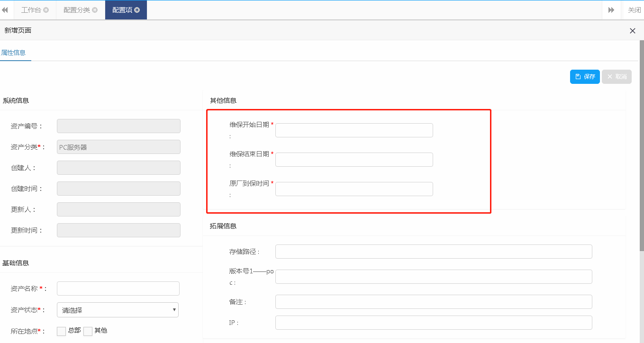This screenshot has height=343, width=644.
Task: Close the 配置分类 tab via its x icon
Action: (x=95, y=10)
